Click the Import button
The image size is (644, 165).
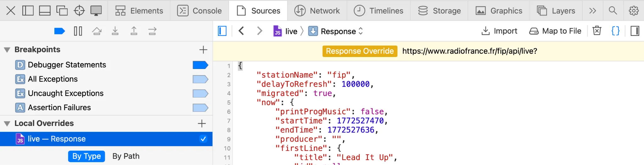click(499, 31)
